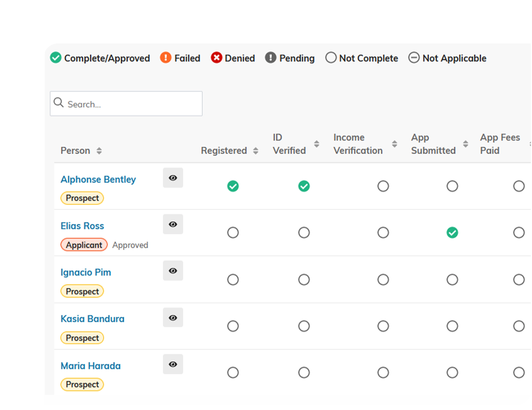The width and height of the screenshot is (532, 410).
Task: Click Maria Harada's App Submitted circle
Action: pyautogui.click(x=452, y=373)
